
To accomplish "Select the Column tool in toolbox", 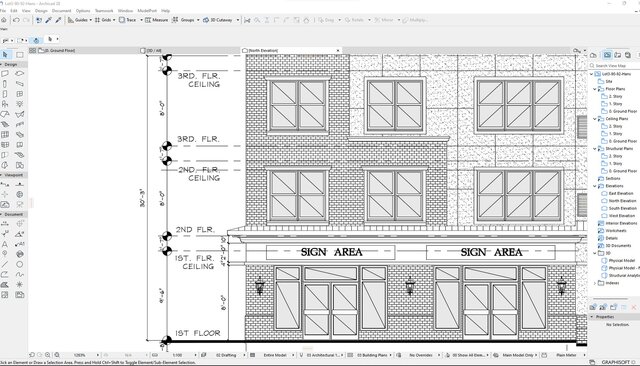I will pos(5,84).
